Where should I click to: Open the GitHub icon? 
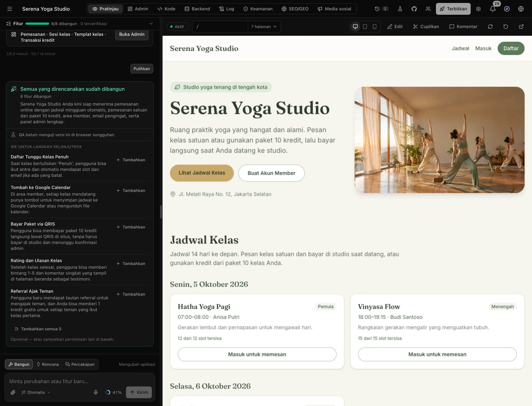click(x=414, y=9)
